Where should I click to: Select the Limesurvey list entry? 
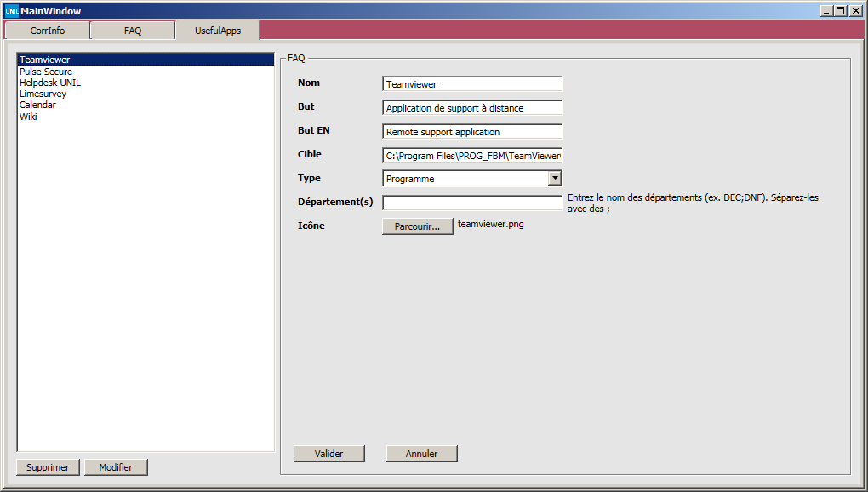pos(43,94)
